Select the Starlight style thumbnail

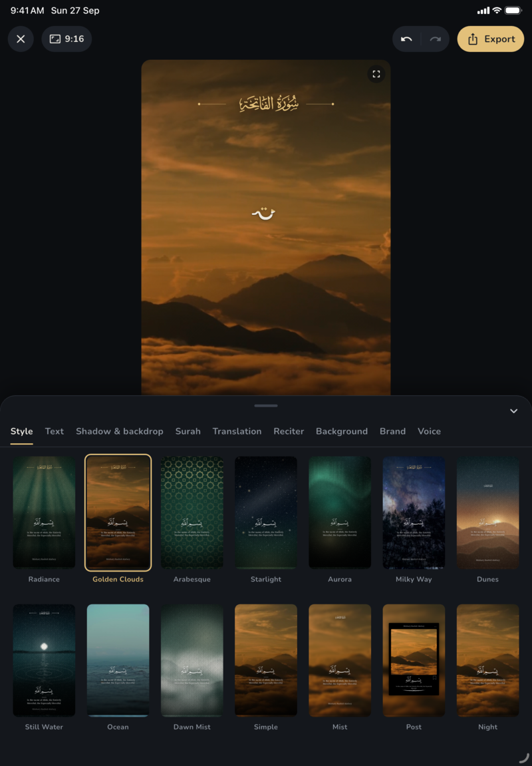(x=266, y=512)
